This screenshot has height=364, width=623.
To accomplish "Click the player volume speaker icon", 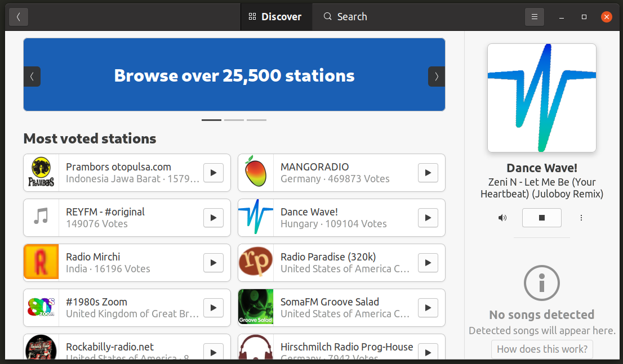I will click(502, 218).
